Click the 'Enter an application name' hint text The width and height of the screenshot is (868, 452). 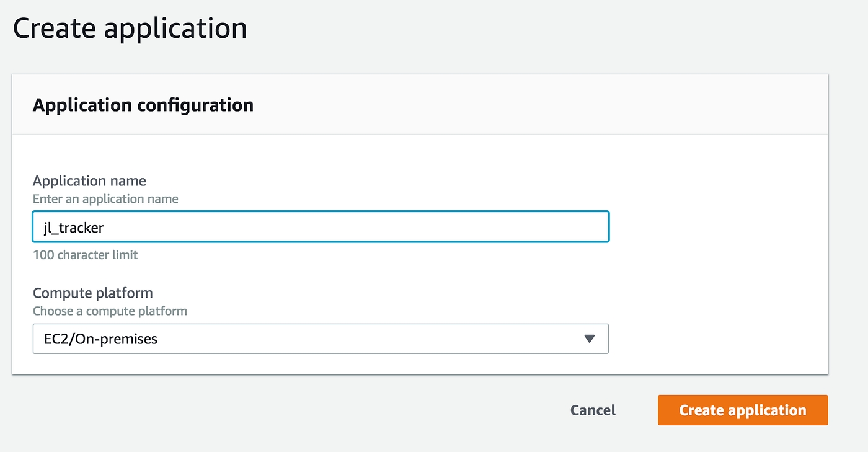(x=105, y=199)
